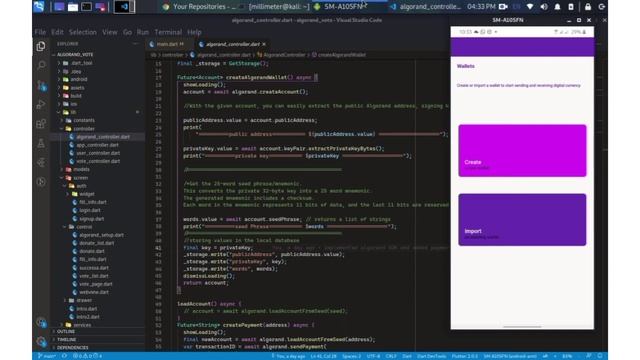Tap the Import wallet card on phone
Image resolution: width=640 pixels, height=360 pixels.
coord(522,220)
